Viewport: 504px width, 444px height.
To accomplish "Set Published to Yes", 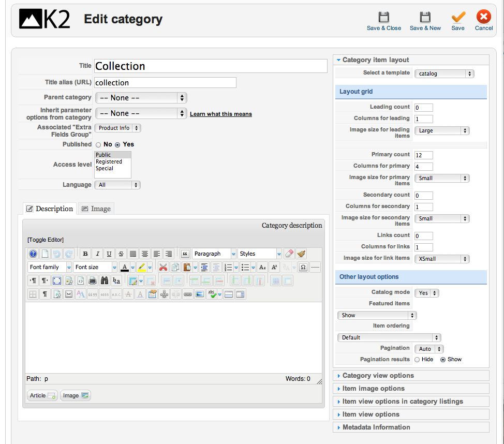I will (x=117, y=145).
